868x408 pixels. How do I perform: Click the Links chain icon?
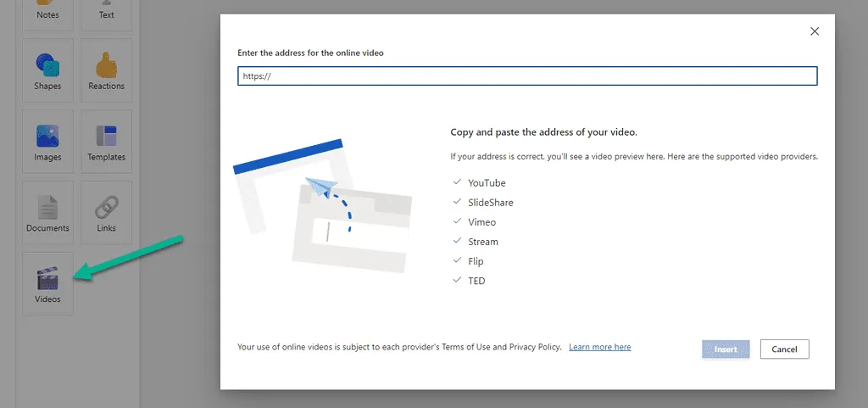tap(106, 208)
